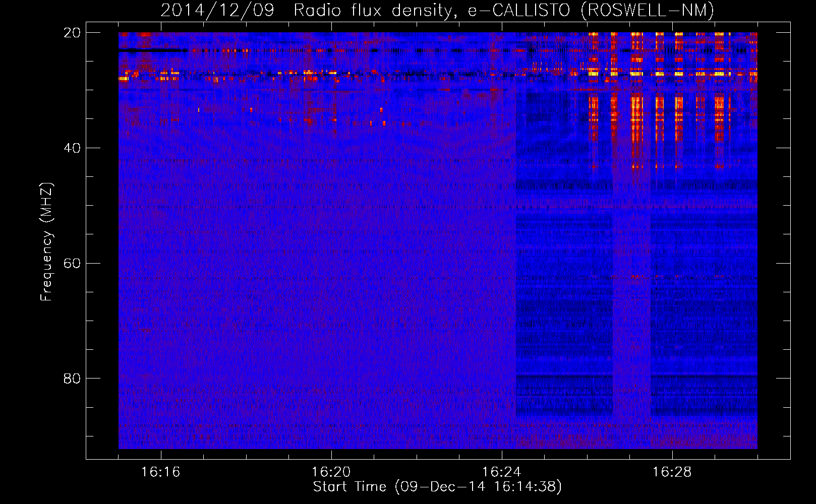Viewport: 816px width, 504px height.
Task: Click the 16:28 time tick label
Action: coord(672,472)
